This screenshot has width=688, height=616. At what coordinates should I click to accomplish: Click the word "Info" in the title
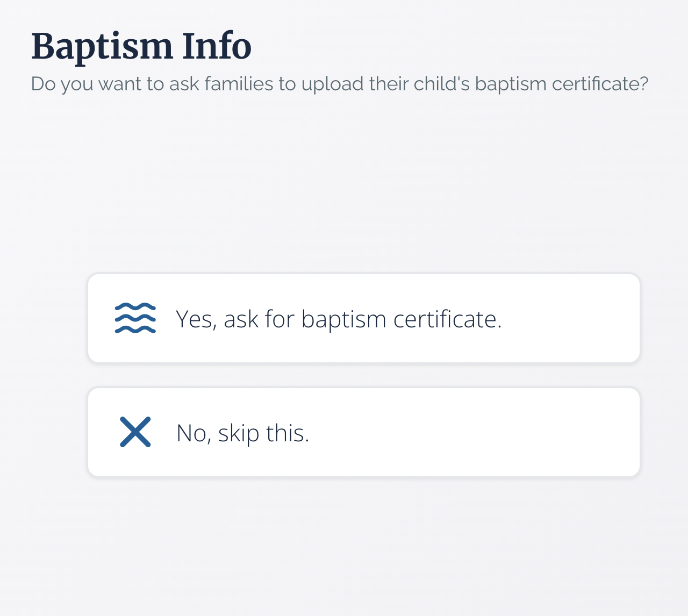[217, 46]
